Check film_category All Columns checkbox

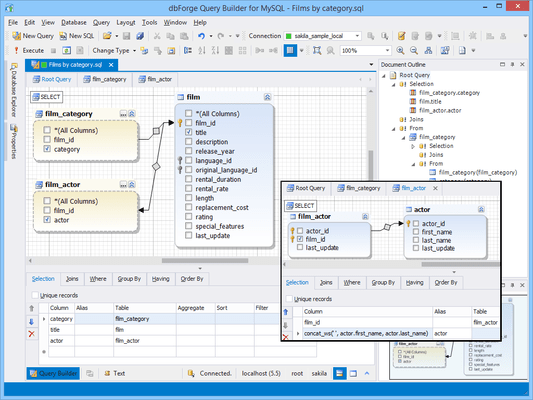[47, 130]
